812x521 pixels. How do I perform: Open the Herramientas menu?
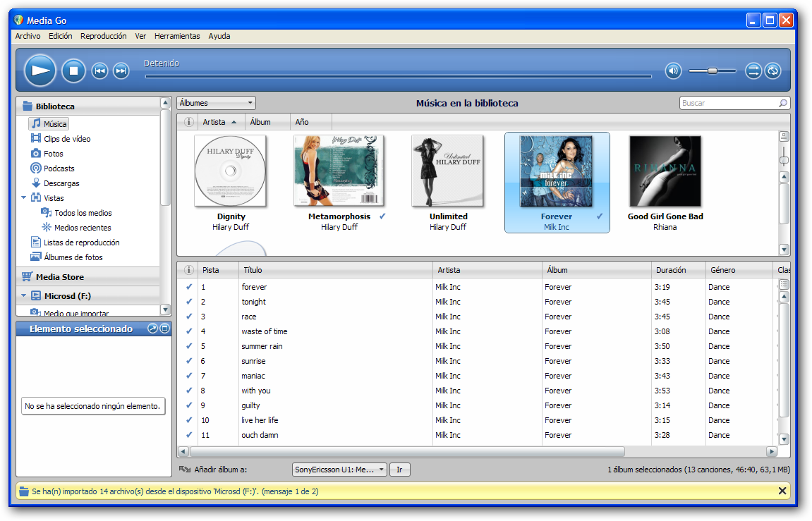click(x=177, y=36)
